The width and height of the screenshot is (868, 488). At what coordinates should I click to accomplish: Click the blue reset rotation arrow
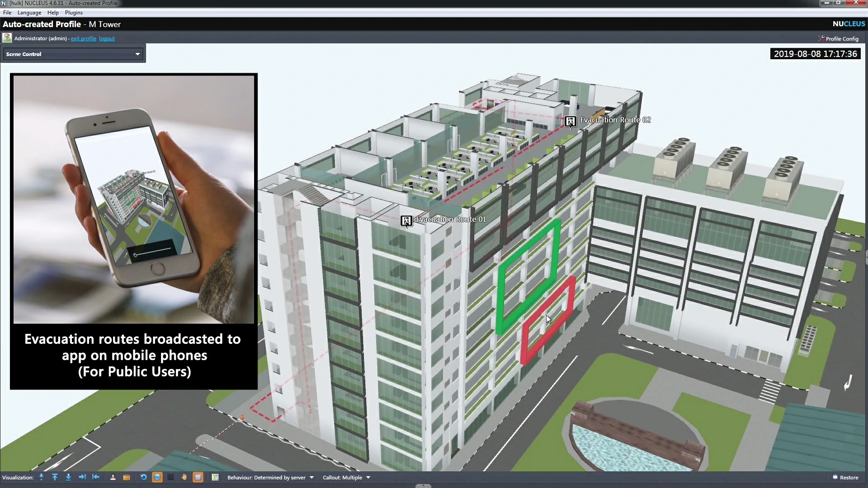click(143, 477)
